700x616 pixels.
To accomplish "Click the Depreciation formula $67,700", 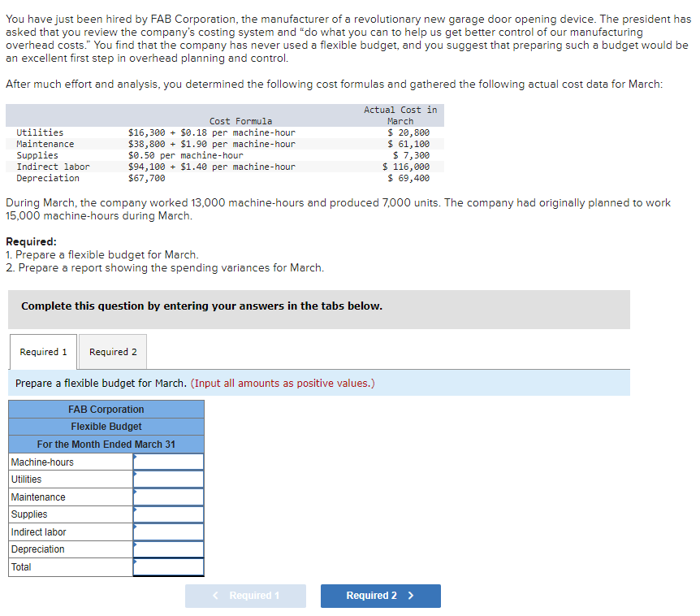I will [x=146, y=178].
